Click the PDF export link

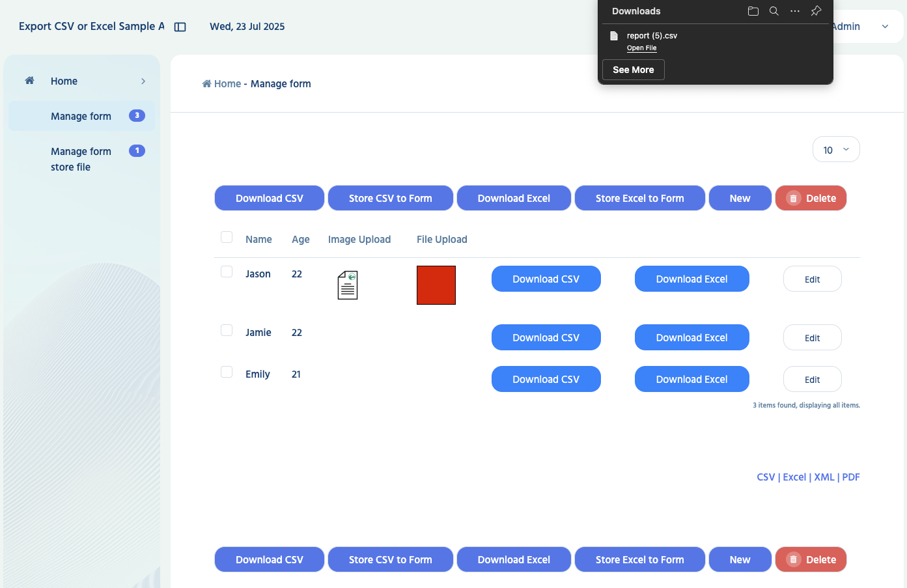(x=850, y=477)
